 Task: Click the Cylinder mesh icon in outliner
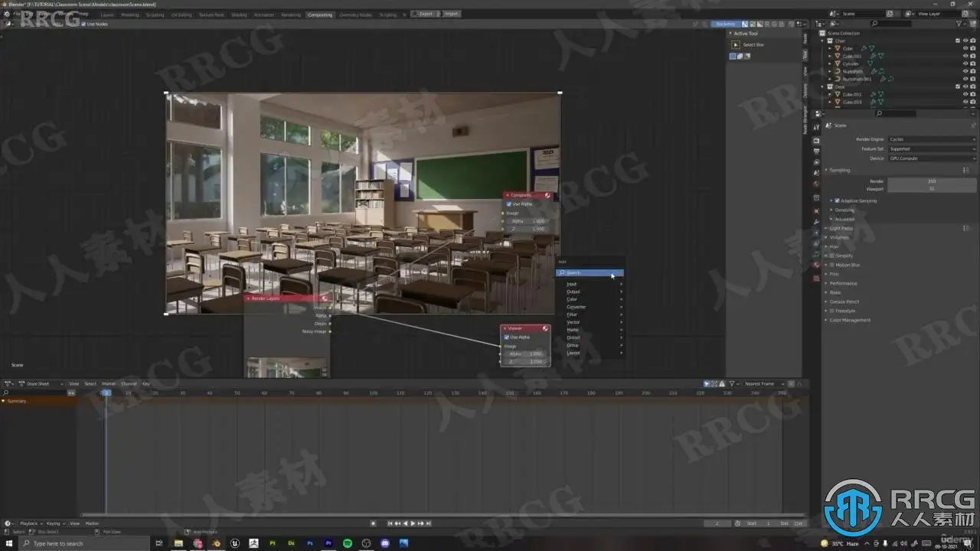coord(838,64)
